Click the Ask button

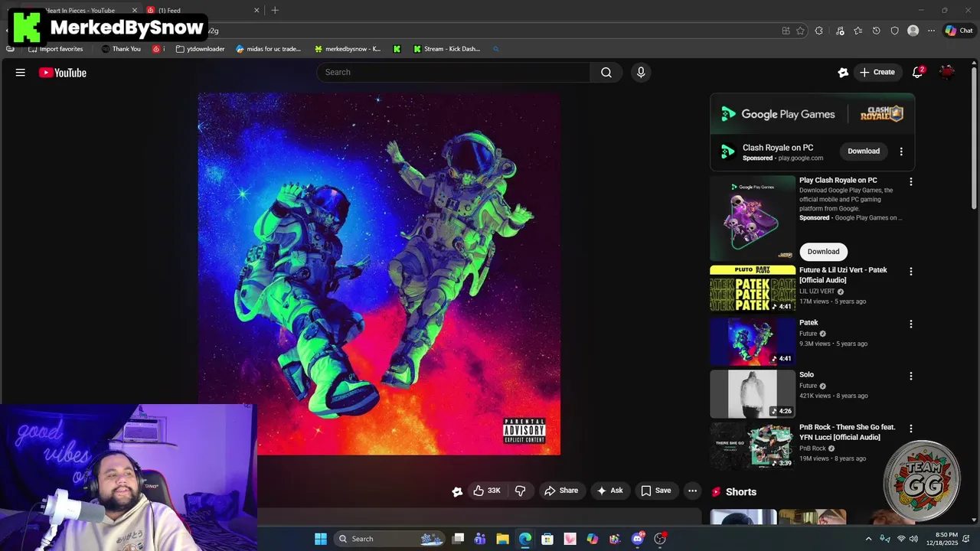tap(609, 491)
